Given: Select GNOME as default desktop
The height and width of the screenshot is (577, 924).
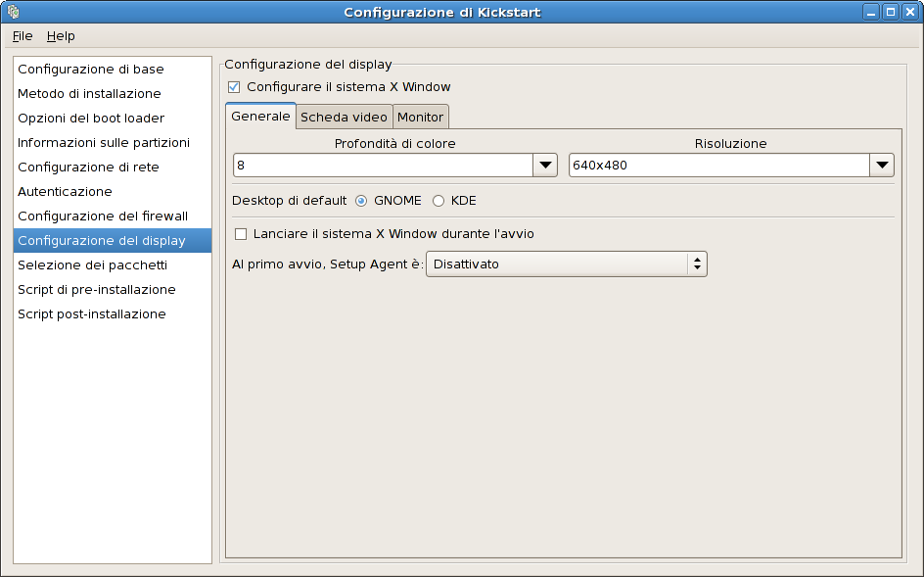Looking at the screenshot, I should pos(361,201).
